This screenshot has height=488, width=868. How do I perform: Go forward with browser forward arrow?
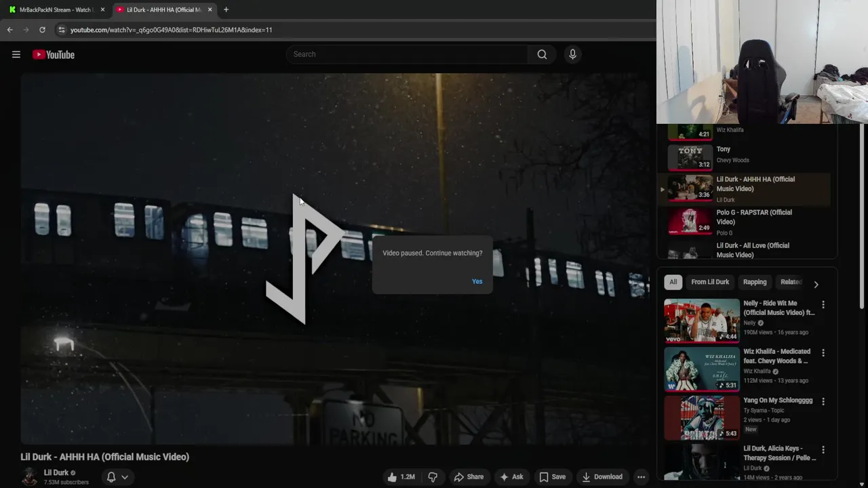point(26,30)
